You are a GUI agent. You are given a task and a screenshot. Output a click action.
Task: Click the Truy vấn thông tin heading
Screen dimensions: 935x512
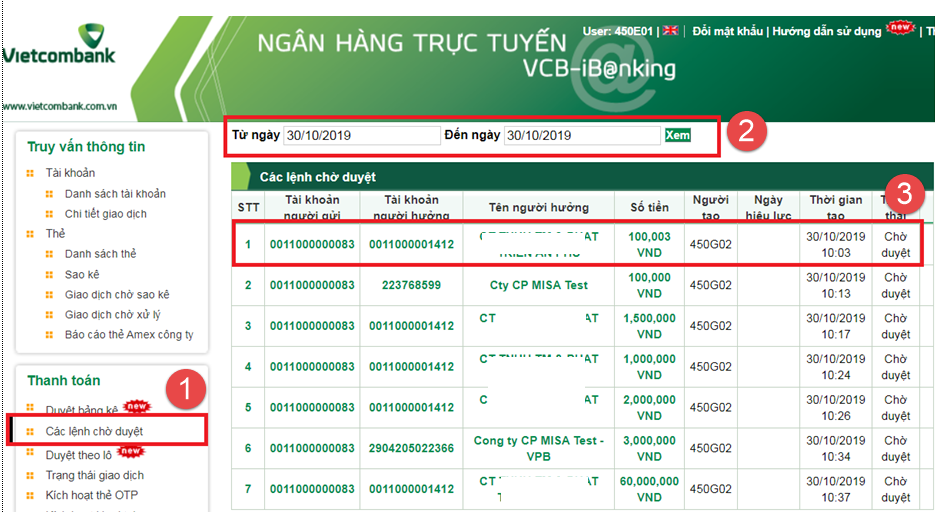point(86,147)
